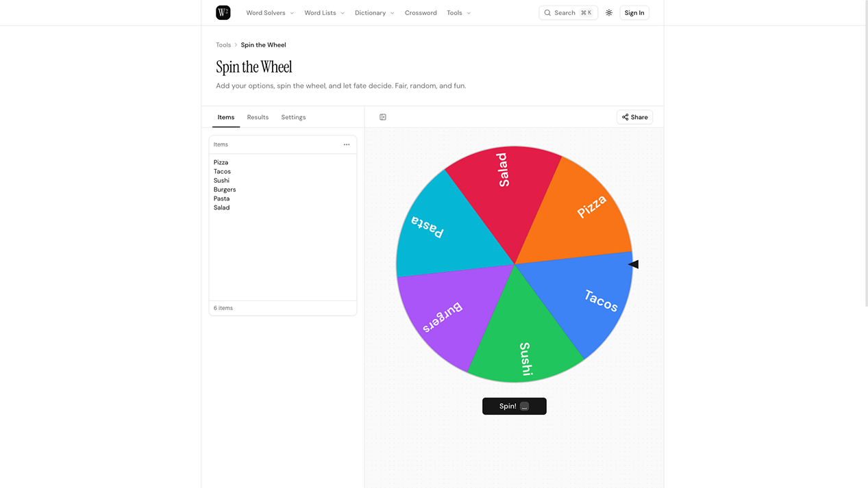This screenshot has width=868, height=488.
Task: Open the Dictionary dropdown menu
Action: [x=374, y=13]
